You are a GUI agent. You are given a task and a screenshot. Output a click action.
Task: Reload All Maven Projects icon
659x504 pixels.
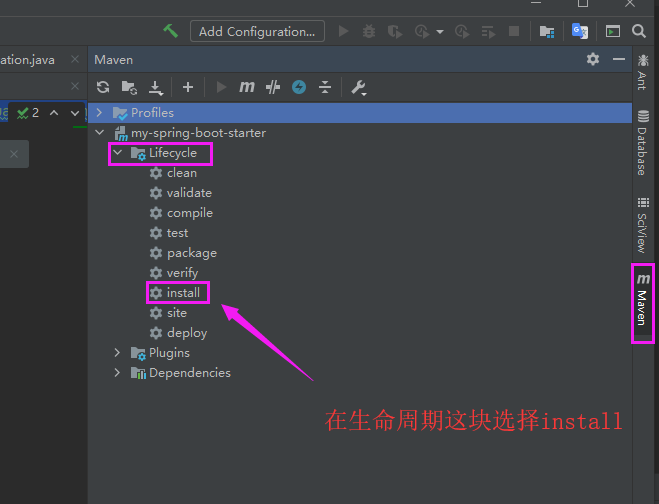[103, 87]
